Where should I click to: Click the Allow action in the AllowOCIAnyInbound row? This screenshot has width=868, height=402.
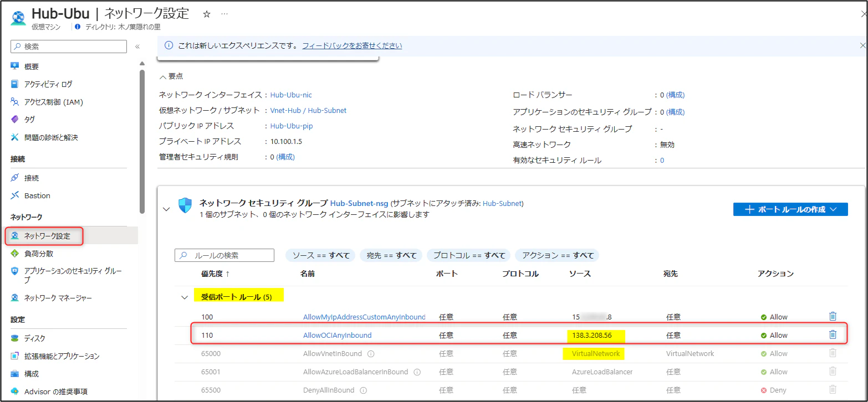[x=774, y=335]
